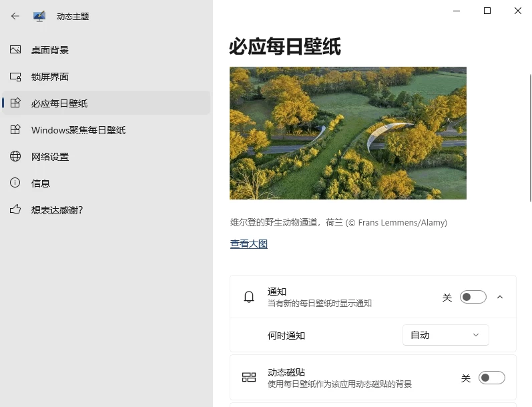Screen dimensions: 532x407
Task: Click the 桌面背景 picture icon
Action: (15, 50)
